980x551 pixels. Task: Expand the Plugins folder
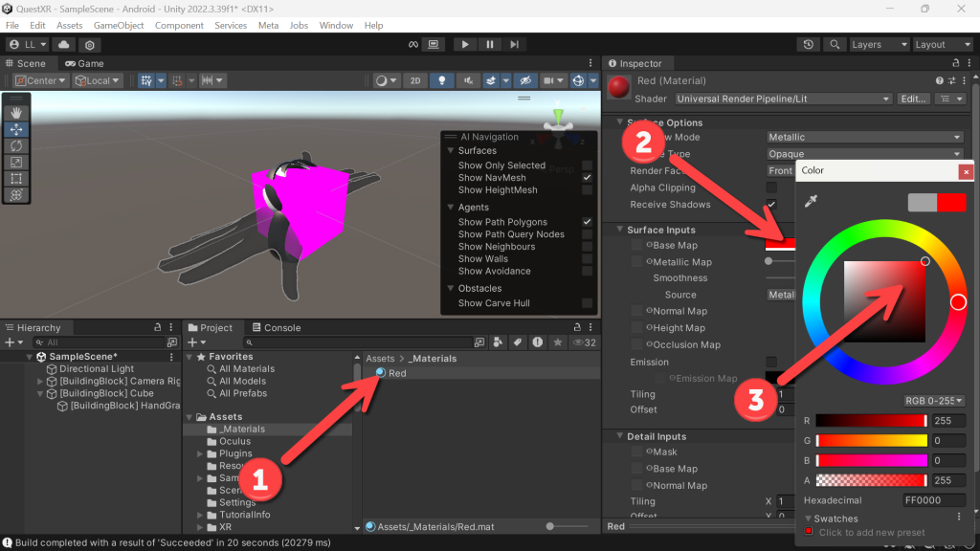[x=200, y=453]
